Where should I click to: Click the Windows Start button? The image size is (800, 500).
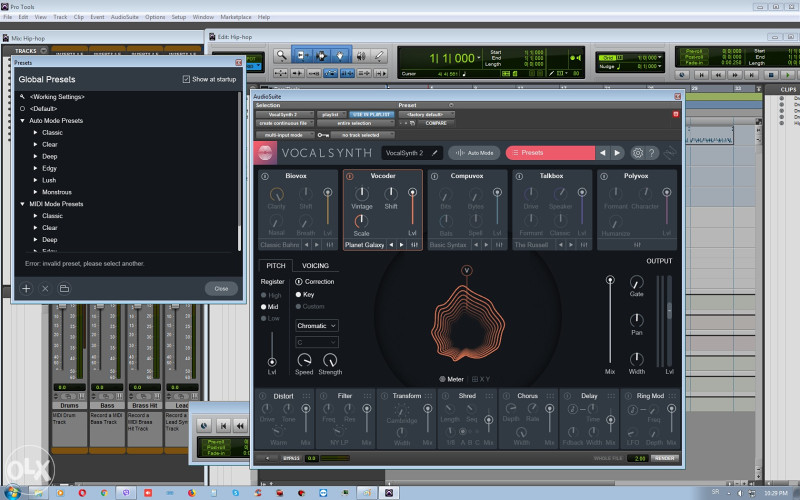[x=13, y=493]
